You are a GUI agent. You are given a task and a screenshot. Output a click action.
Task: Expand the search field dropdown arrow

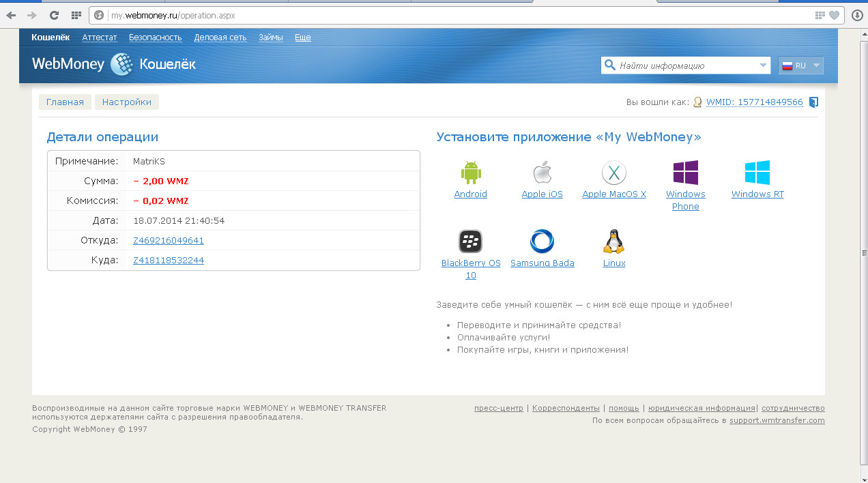(x=763, y=65)
